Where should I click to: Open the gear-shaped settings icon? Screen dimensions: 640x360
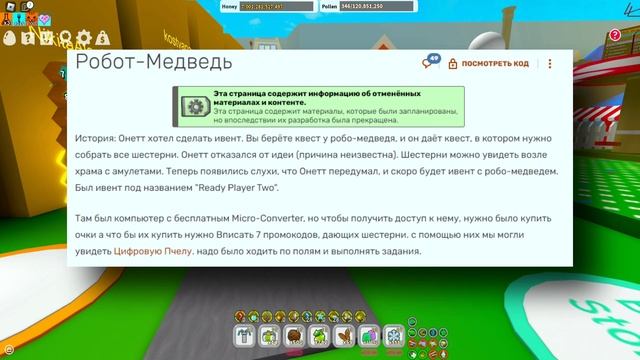[x=84, y=38]
